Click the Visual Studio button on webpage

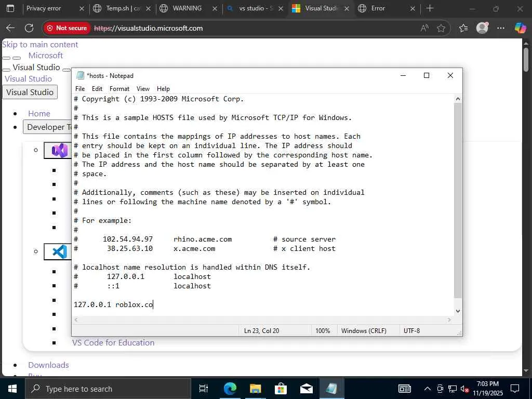(30, 92)
